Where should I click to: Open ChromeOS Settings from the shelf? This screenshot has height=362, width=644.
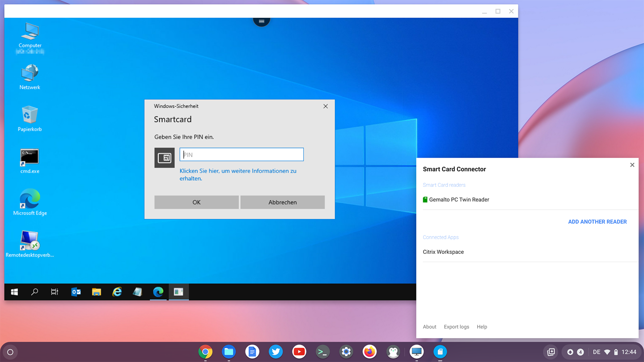tap(346, 352)
